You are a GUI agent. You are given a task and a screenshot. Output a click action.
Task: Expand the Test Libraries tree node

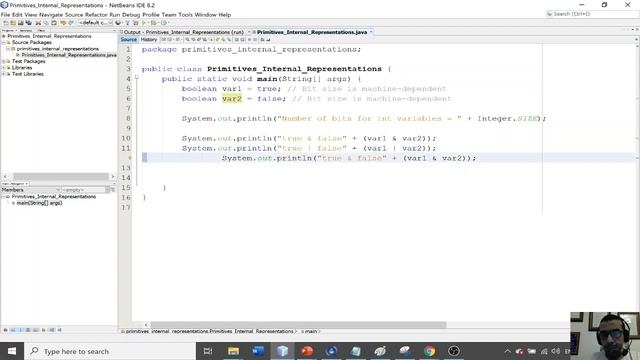click(4, 74)
